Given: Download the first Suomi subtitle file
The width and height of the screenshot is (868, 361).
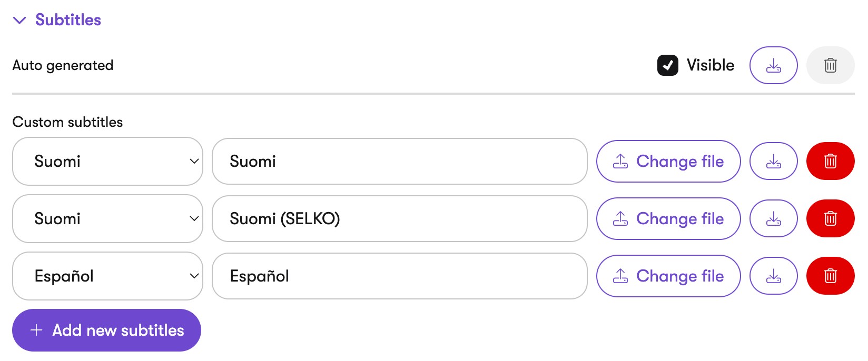Looking at the screenshot, I should (773, 161).
